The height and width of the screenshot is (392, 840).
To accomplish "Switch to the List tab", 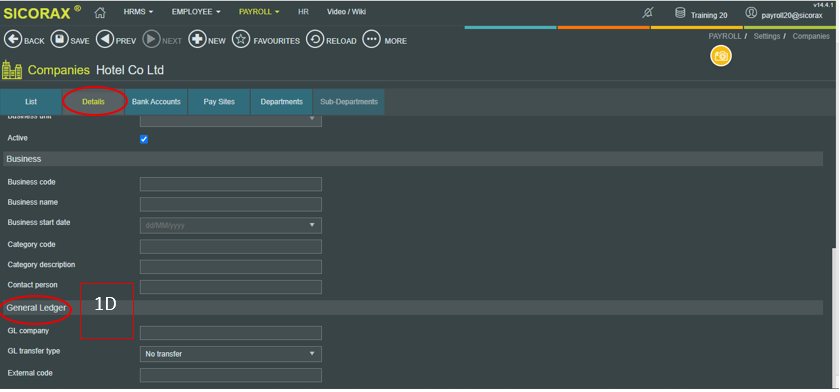I will coord(31,102).
